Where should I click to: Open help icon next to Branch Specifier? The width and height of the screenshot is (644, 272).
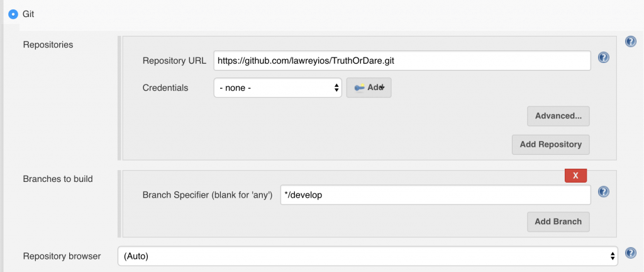pos(603,192)
